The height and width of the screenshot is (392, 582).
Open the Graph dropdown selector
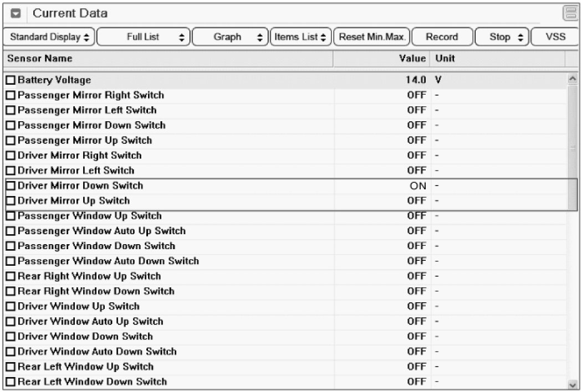(231, 37)
